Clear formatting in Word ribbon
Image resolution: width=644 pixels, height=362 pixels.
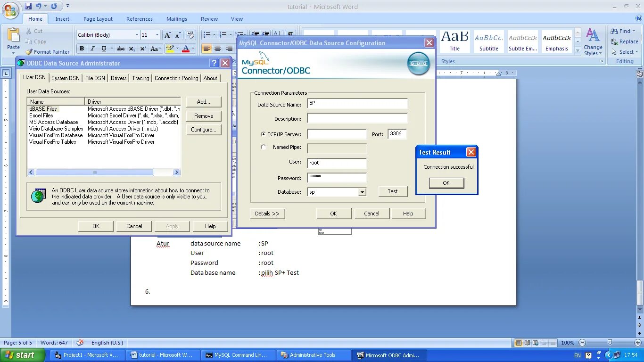pyautogui.click(x=190, y=35)
